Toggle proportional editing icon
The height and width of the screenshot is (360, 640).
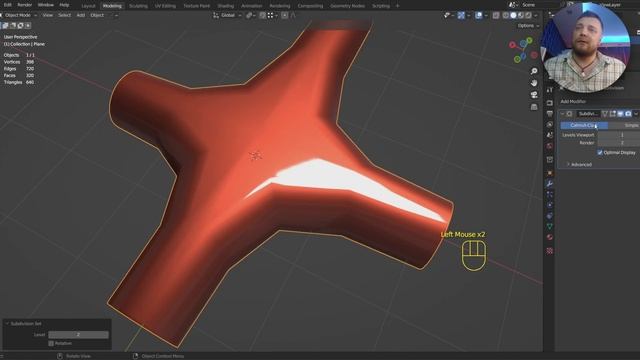coord(284,15)
